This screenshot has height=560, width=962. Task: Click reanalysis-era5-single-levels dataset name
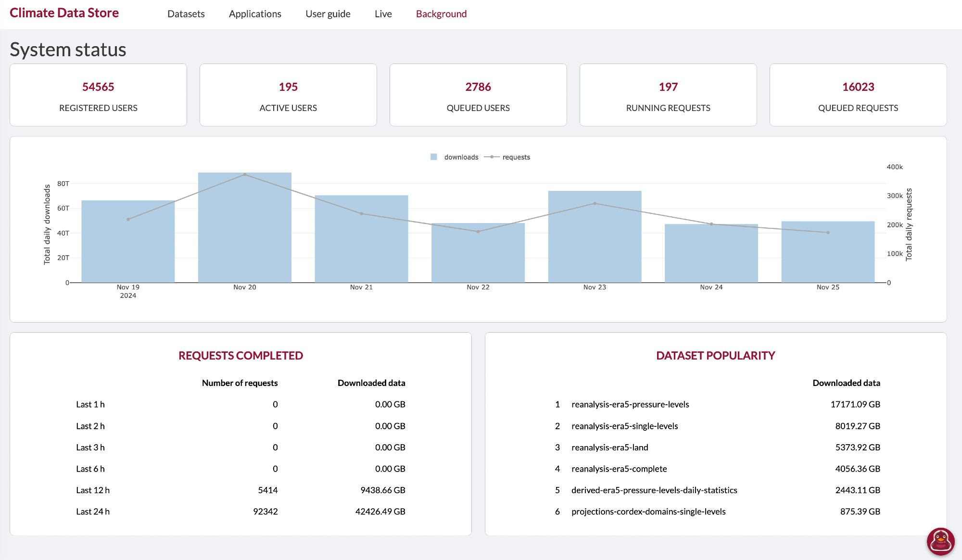point(625,426)
